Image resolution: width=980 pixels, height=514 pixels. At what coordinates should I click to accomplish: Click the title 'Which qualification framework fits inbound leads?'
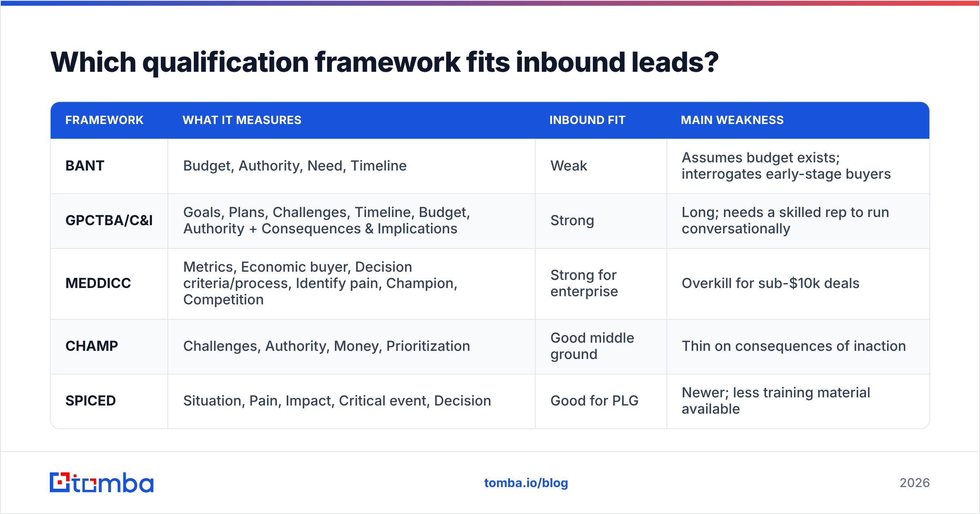(x=384, y=62)
